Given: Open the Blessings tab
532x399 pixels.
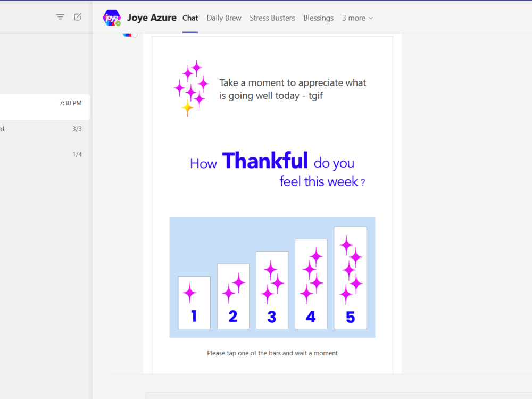Looking at the screenshot, I should [x=318, y=18].
